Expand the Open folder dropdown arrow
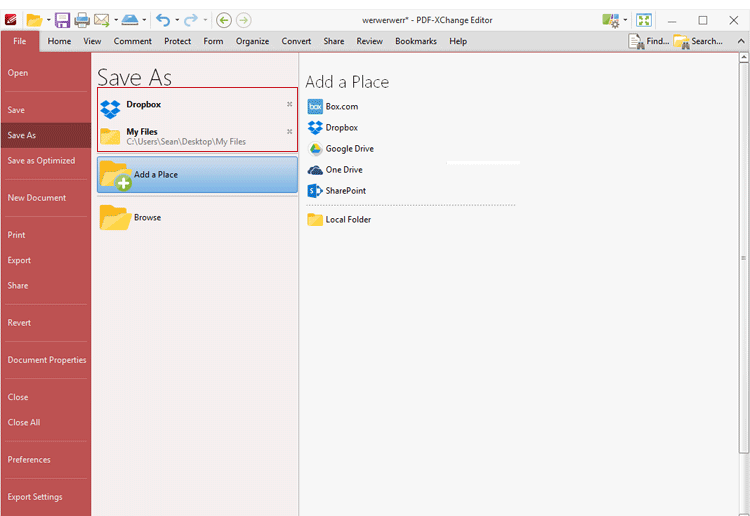This screenshot has height=516, width=750. click(48, 20)
